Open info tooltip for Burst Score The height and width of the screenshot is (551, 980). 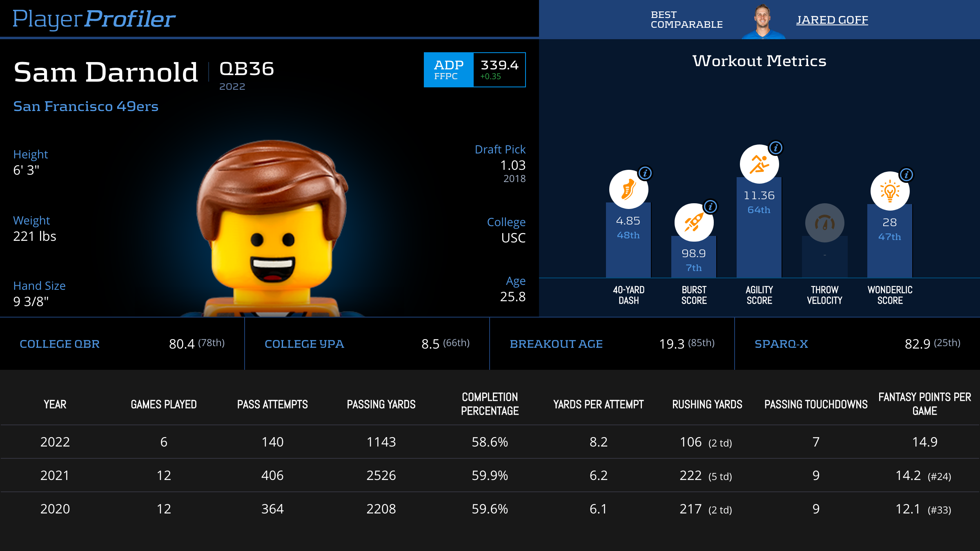(710, 207)
